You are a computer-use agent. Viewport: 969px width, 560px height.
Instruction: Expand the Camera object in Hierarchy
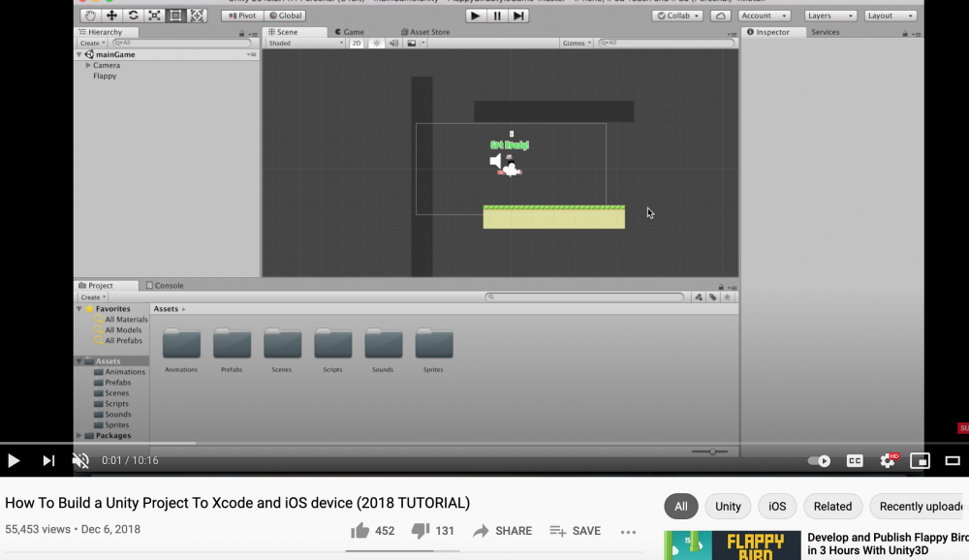click(x=88, y=65)
